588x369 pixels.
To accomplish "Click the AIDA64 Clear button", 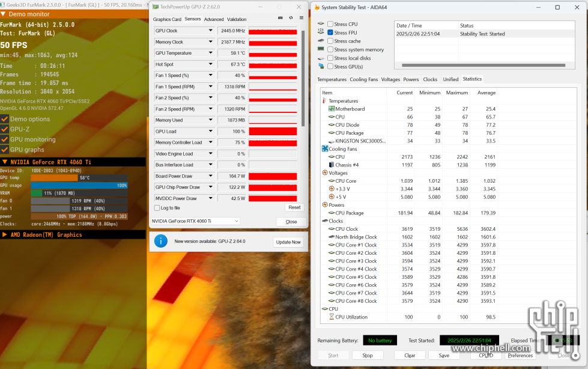I will click(x=410, y=355).
